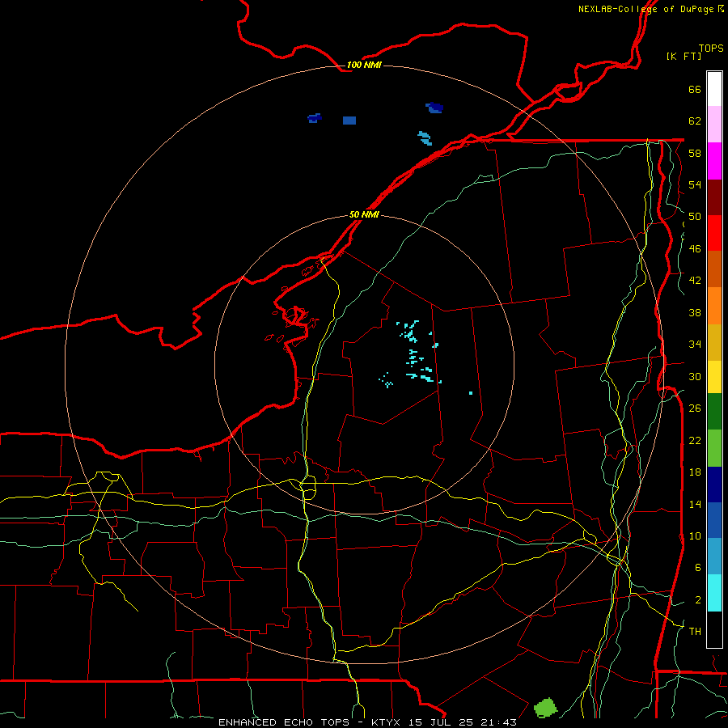Click the 22 value on the scale
Screen dimensions: 728x728
(695, 440)
